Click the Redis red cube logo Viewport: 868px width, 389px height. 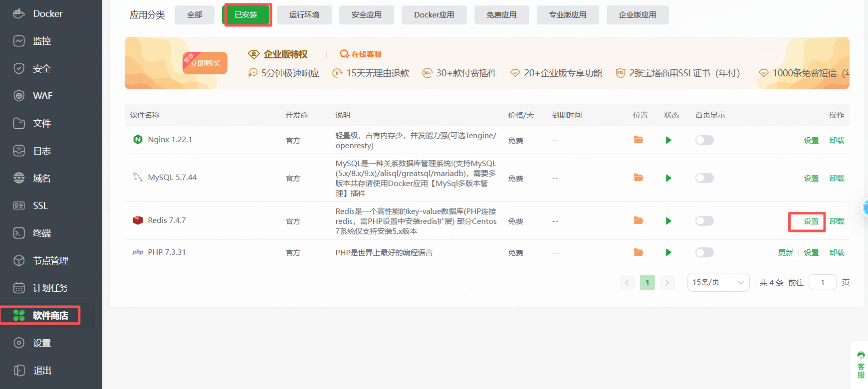[138, 220]
